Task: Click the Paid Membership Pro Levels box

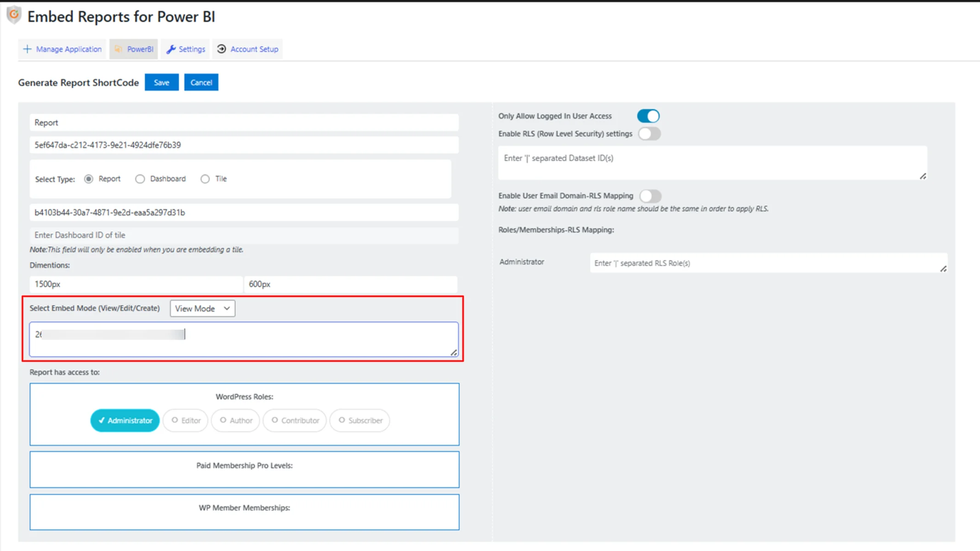Action: pyautogui.click(x=245, y=469)
